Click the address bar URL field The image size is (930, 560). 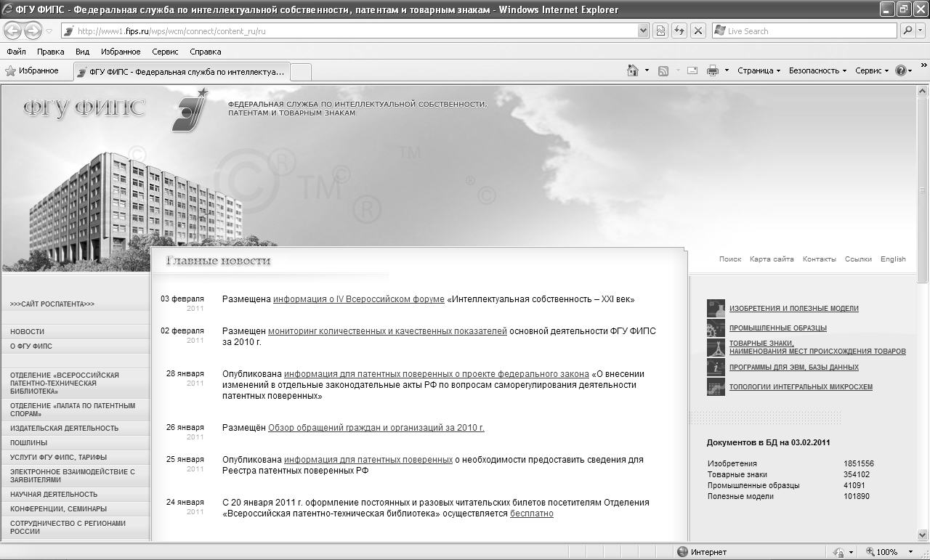click(349, 31)
